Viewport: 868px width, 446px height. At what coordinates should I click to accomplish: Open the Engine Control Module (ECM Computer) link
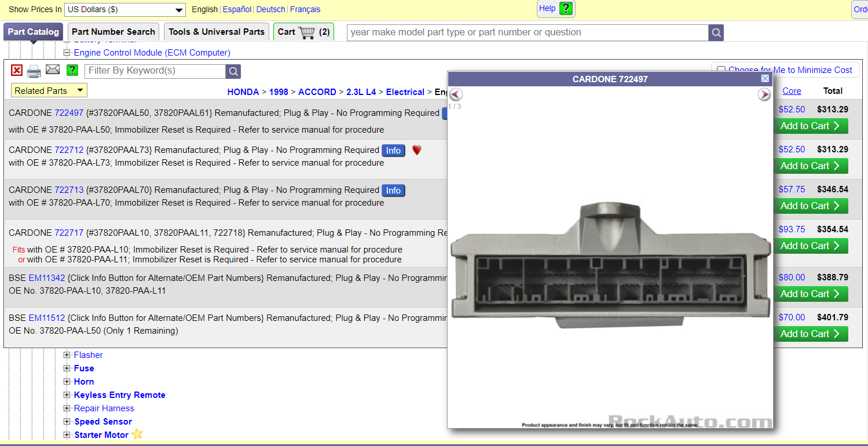[152, 53]
